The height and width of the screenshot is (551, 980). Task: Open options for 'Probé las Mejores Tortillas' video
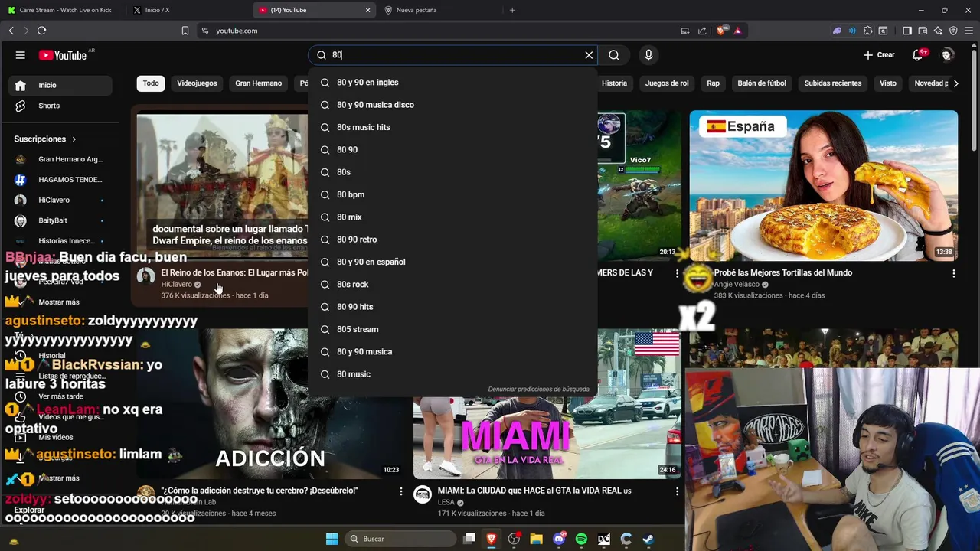(x=953, y=273)
